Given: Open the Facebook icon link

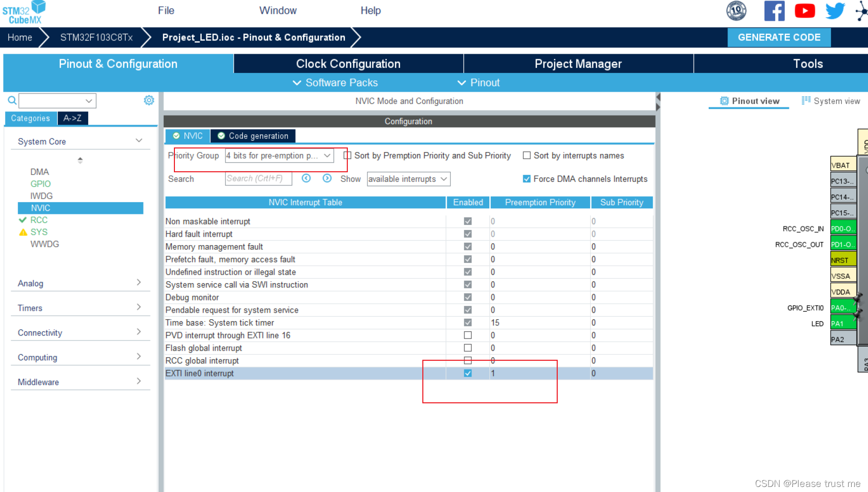Looking at the screenshot, I should point(774,11).
